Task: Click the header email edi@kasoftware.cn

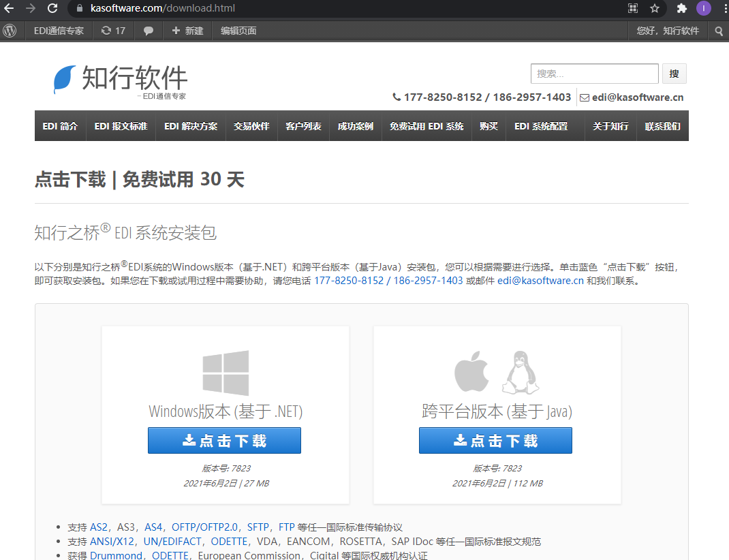Action: coord(638,97)
